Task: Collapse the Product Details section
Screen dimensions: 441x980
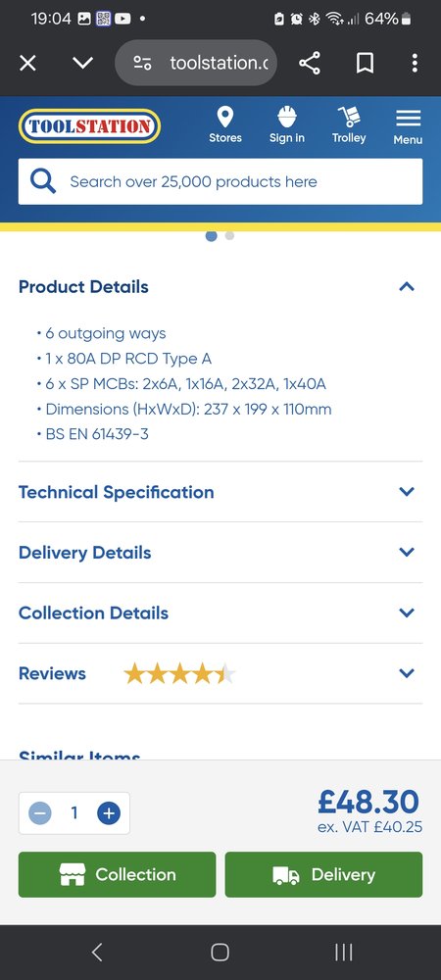Action: click(x=220, y=287)
